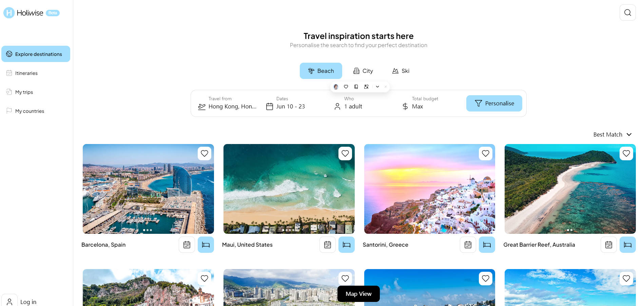Click the search magnifier icon
This screenshot has width=644, height=306.
627,13
